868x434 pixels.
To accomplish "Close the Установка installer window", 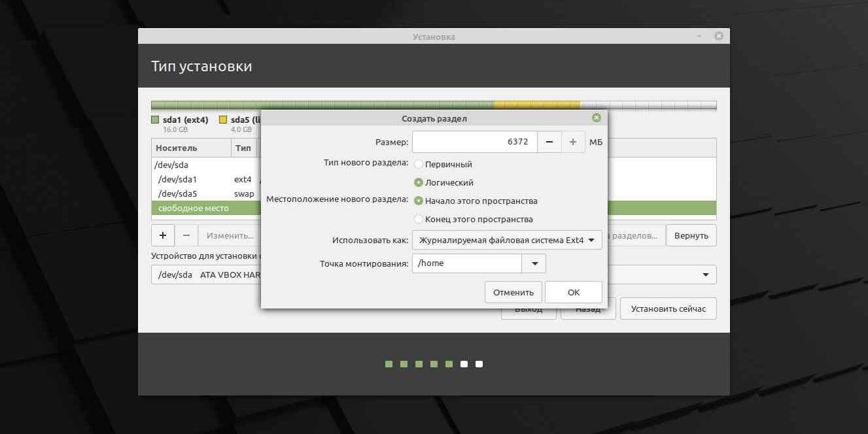I will pos(718,37).
